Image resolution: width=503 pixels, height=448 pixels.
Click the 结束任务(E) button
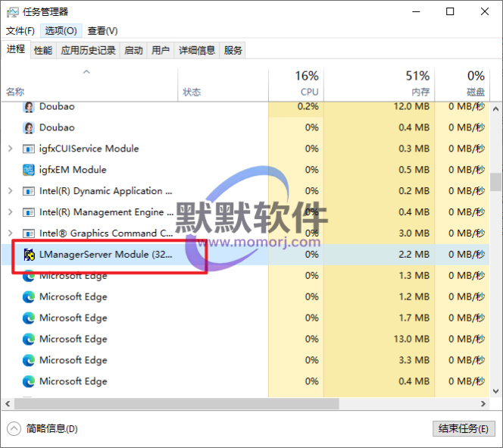(x=464, y=428)
